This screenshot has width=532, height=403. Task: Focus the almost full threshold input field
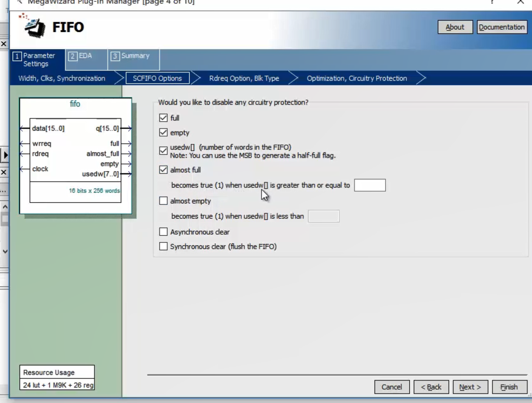[x=370, y=185]
